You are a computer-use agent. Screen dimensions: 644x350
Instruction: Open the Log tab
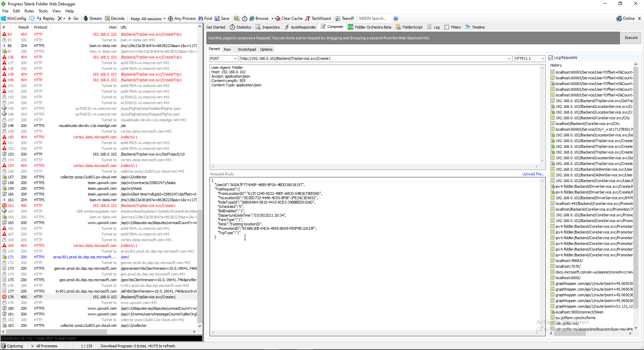click(433, 27)
